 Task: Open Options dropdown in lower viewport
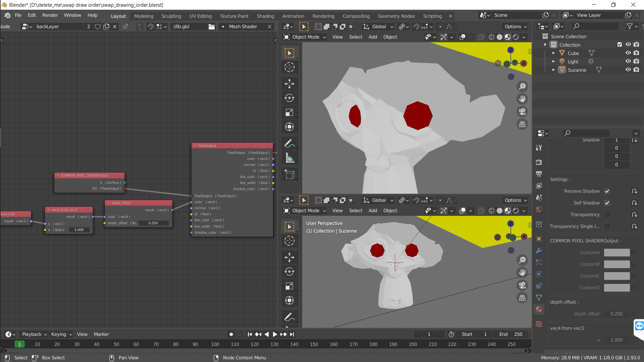pyautogui.click(x=516, y=200)
